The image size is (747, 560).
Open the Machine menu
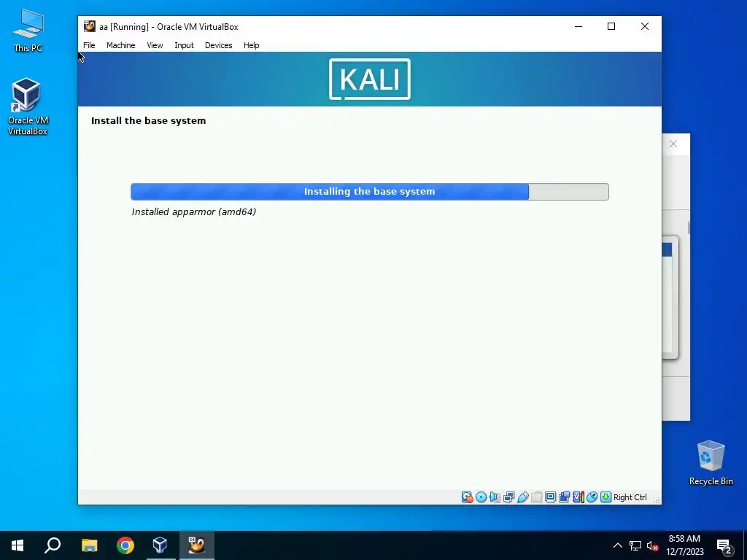coord(120,45)
